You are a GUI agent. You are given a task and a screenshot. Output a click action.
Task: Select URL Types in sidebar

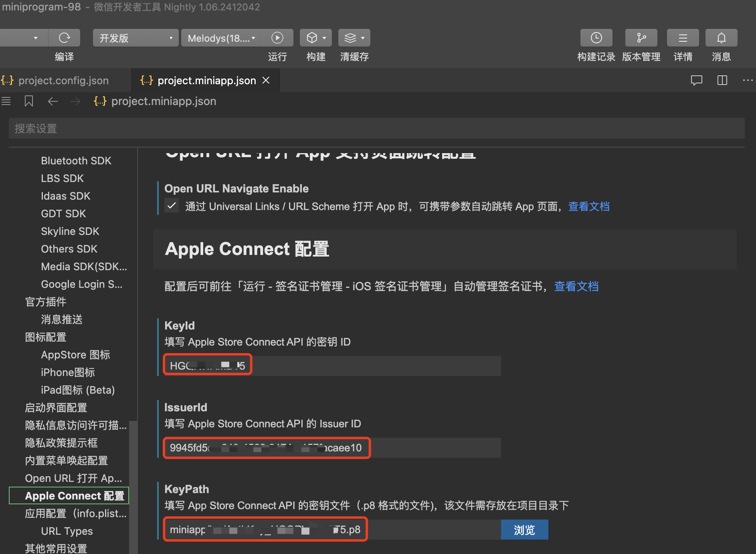point(67,531)
